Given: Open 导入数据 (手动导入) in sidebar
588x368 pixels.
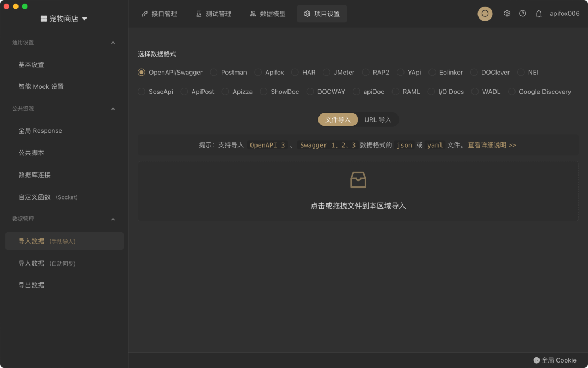Looking at the screenshot, I should (x=64, y=241).
